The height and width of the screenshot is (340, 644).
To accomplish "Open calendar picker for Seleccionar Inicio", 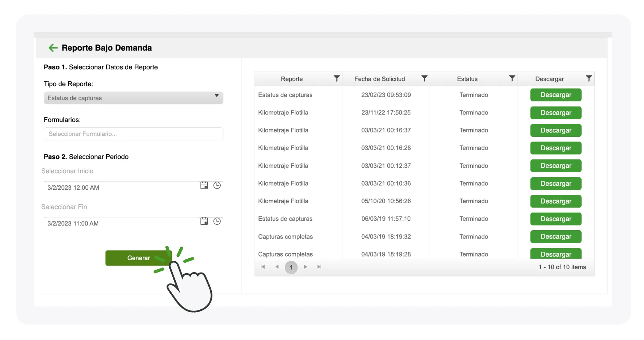I will [x=204, y=185].
